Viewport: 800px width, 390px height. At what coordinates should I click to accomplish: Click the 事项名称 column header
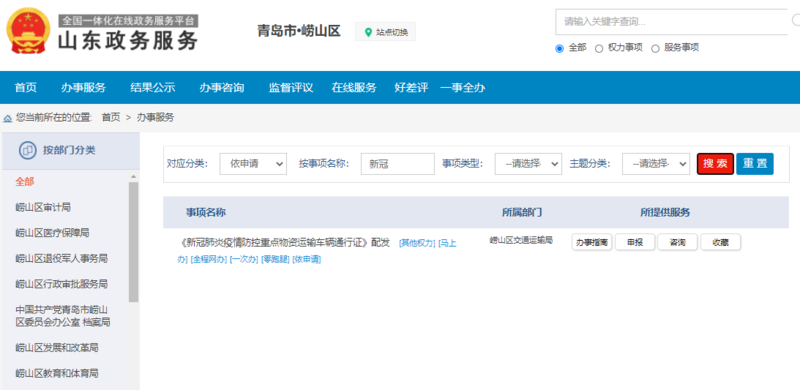206,213
